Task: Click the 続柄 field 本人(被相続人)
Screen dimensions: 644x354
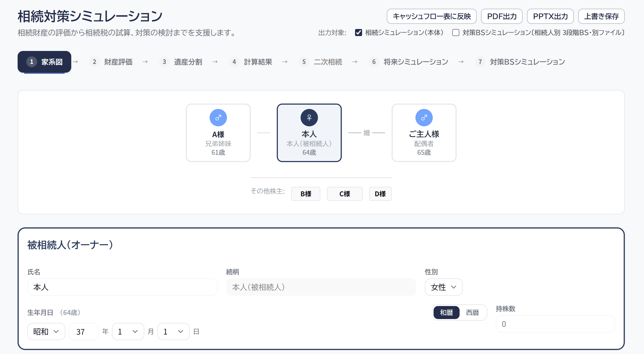Action: coord(321,287)
